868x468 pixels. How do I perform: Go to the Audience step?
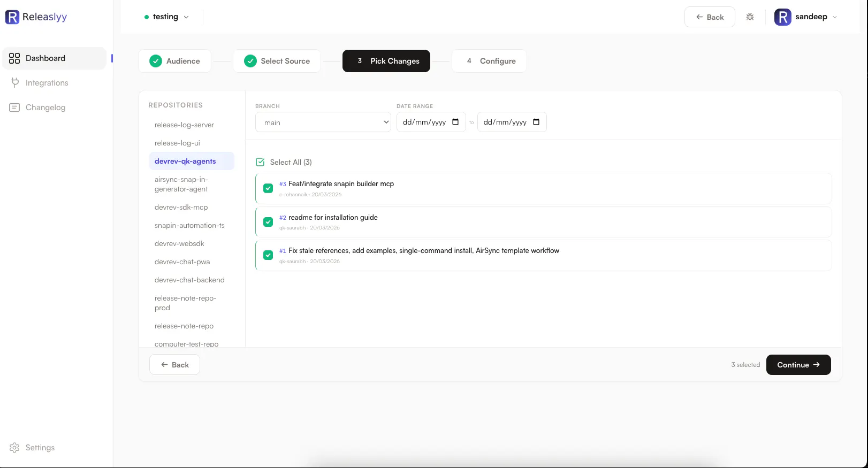pyautogui.click(x=174, y=61)
